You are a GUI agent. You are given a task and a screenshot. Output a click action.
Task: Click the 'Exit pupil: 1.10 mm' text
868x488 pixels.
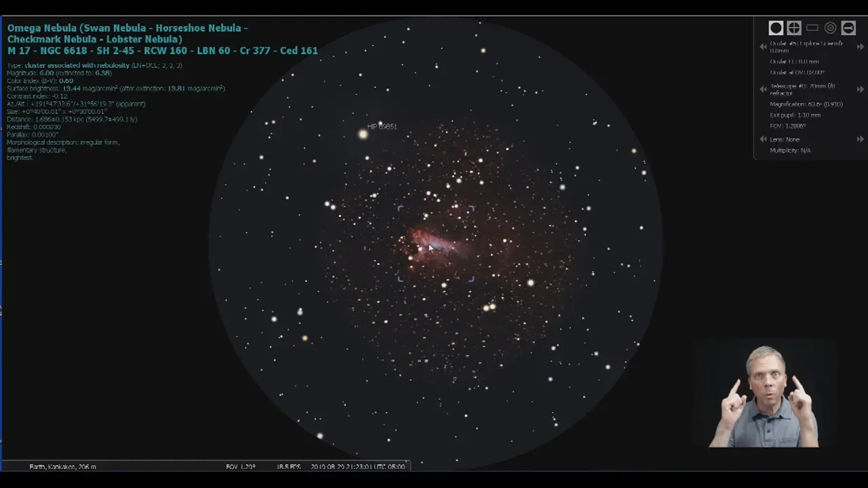coord(795,115)
